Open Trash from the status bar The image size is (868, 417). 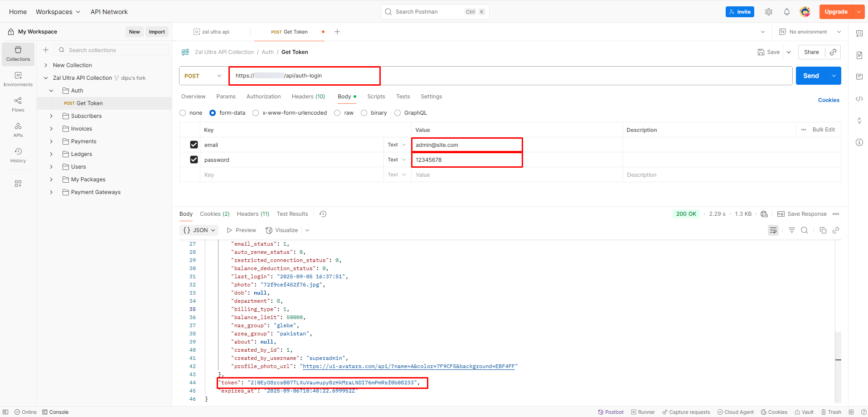[x=831, y=412]
